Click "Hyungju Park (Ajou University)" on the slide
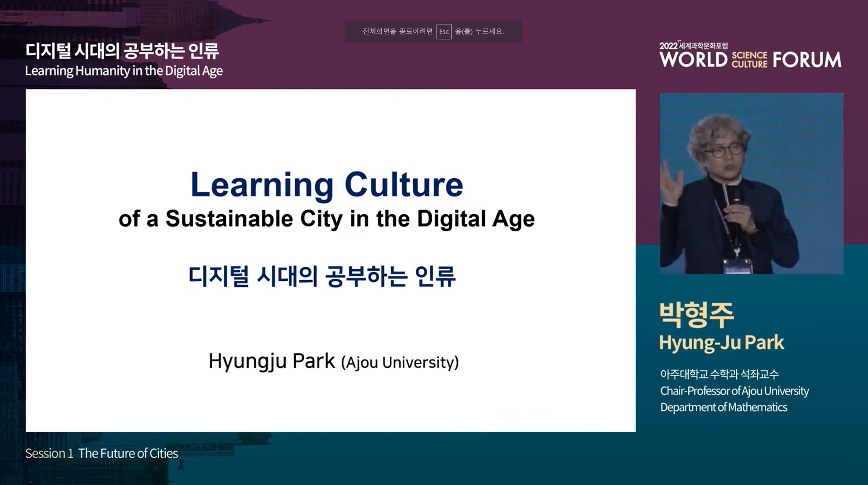This screenshot has height=485, width=868. (333, 361)
